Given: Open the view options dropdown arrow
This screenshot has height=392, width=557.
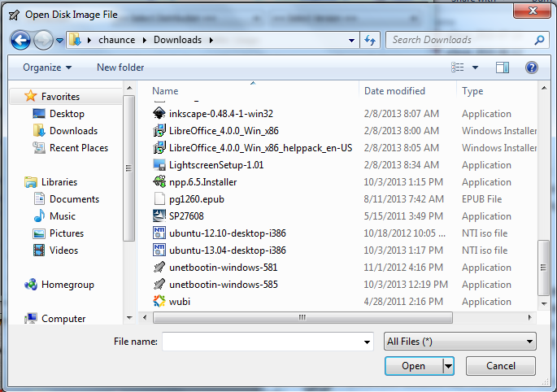Looking at the screenshot, I should (475, 68).
